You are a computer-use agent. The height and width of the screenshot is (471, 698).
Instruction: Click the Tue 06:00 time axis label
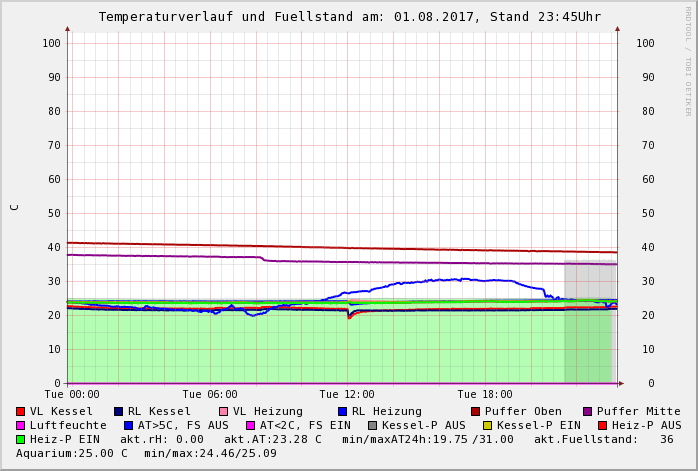point(210,395)
